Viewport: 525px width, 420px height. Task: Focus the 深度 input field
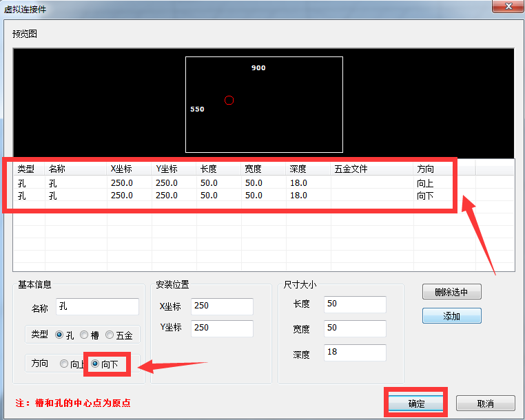point(355,353)
